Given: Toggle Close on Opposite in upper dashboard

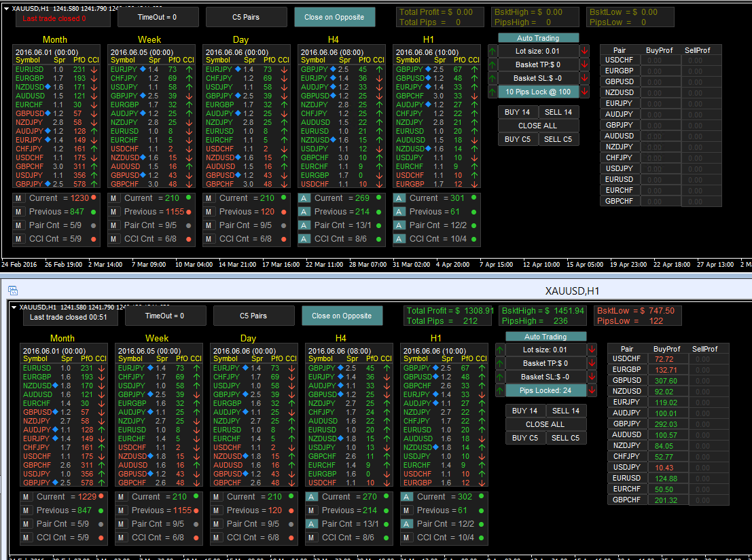Looking at the screenshot, I should pyautogui.click(x=334, y=17).
